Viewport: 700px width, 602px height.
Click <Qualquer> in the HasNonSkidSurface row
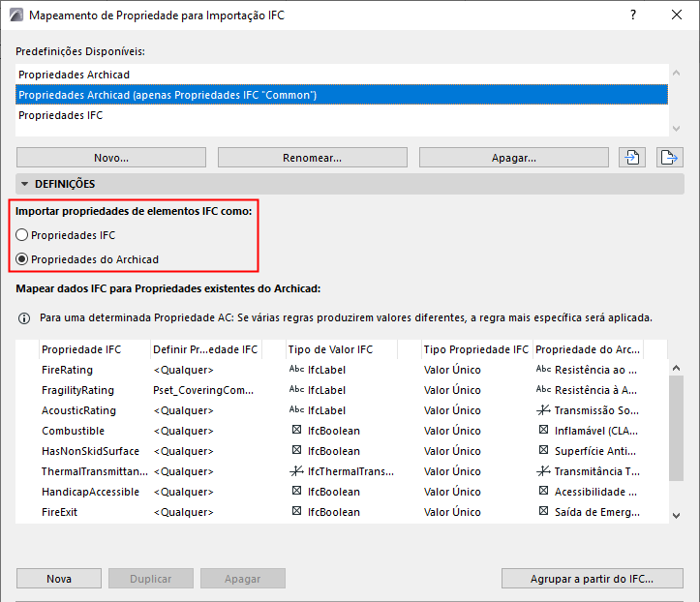coord(184,451)
